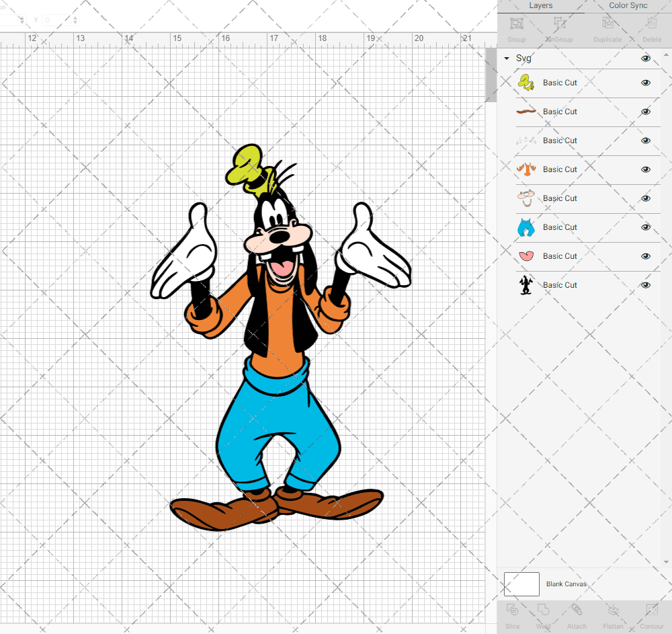Click the Blank Canvas label

pos(566,584)
